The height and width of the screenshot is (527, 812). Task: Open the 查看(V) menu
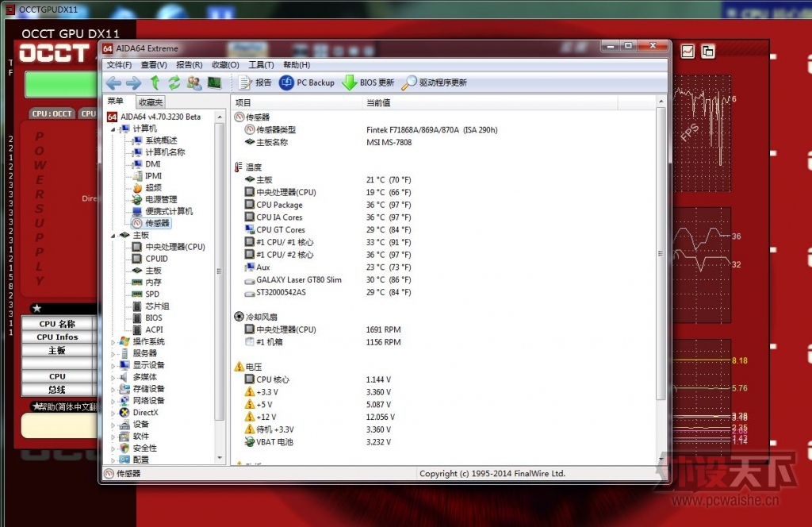pos(154,65)
